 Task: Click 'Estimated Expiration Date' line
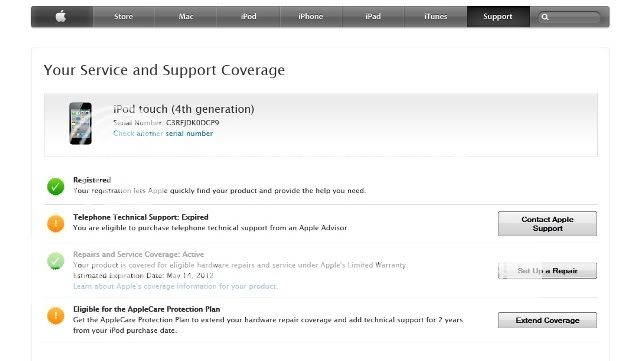143,276
